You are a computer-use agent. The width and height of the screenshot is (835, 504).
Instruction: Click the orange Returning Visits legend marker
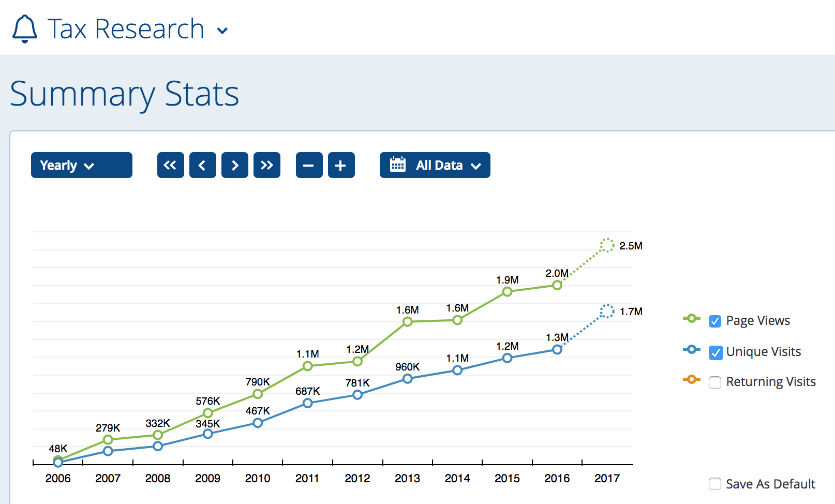(x=691, y=379)
